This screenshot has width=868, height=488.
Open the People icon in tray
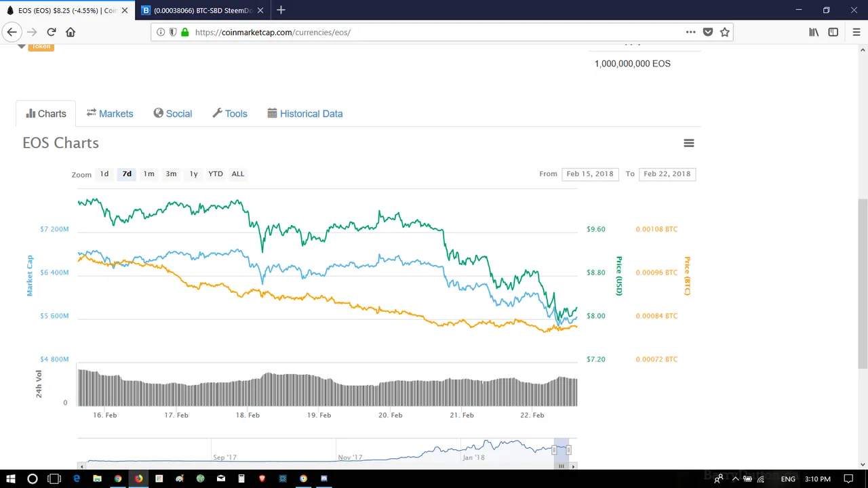click(718, 479)
